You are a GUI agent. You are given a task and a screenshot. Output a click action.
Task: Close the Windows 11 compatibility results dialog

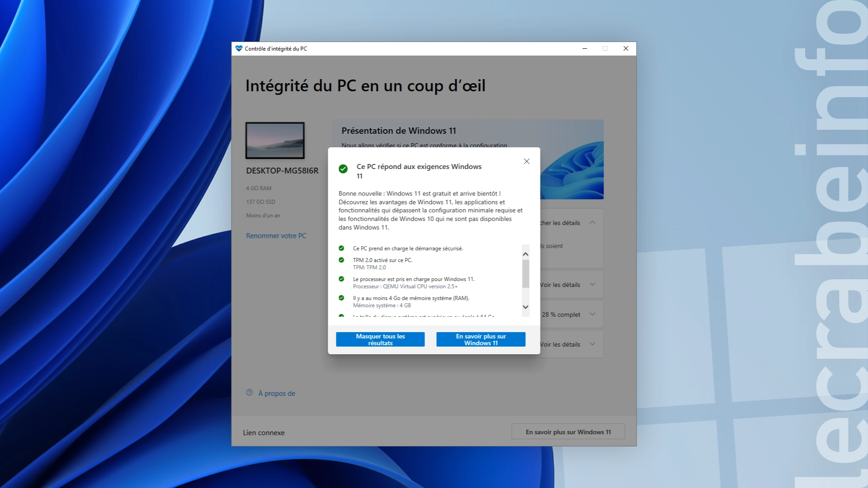click(x=526, y=161)
